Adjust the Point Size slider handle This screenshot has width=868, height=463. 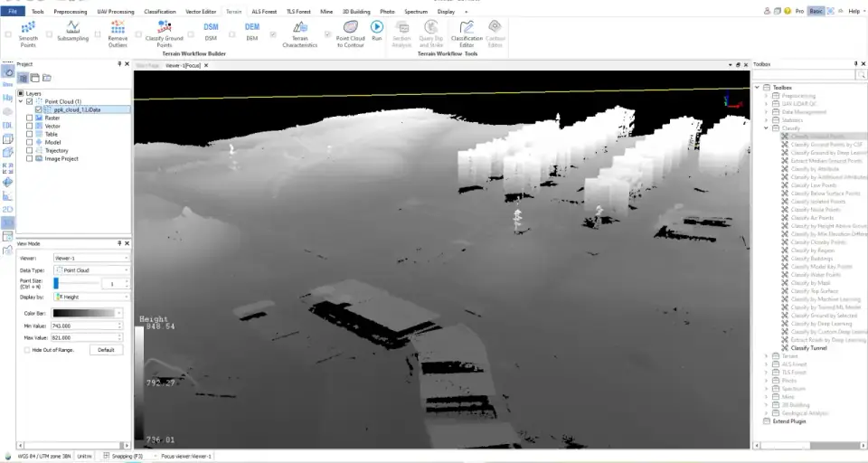56,284
